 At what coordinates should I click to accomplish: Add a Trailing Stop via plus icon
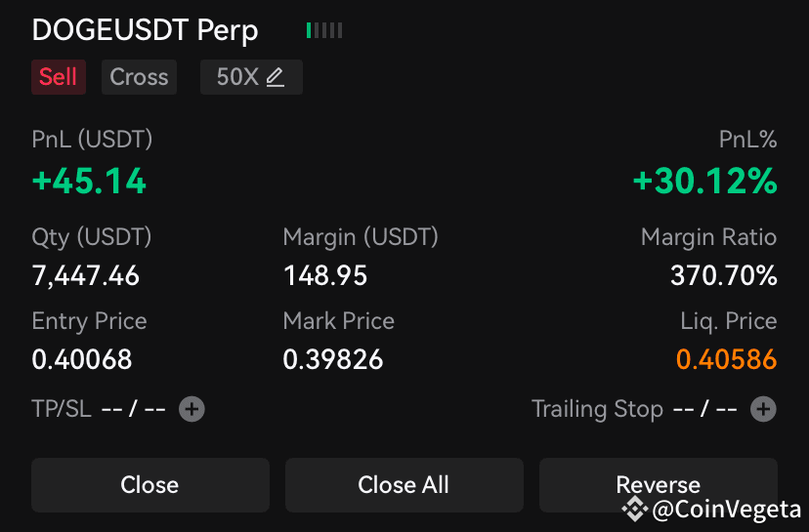point(764,409)
